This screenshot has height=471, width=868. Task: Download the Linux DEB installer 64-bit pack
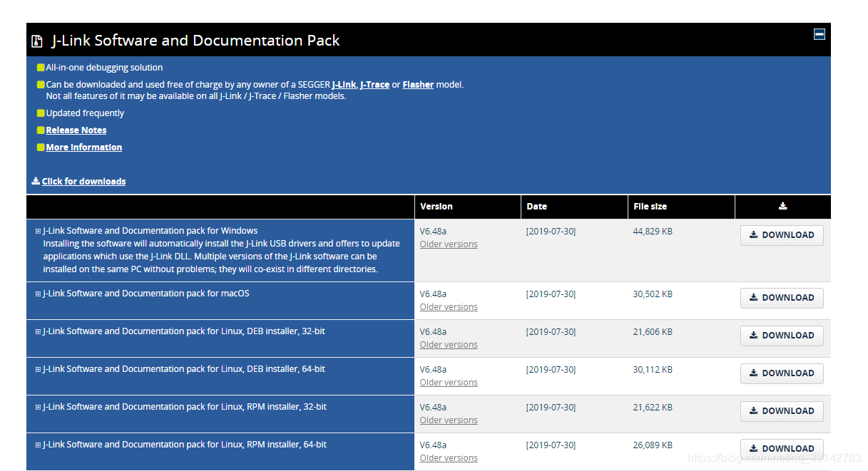click(782, 373)
